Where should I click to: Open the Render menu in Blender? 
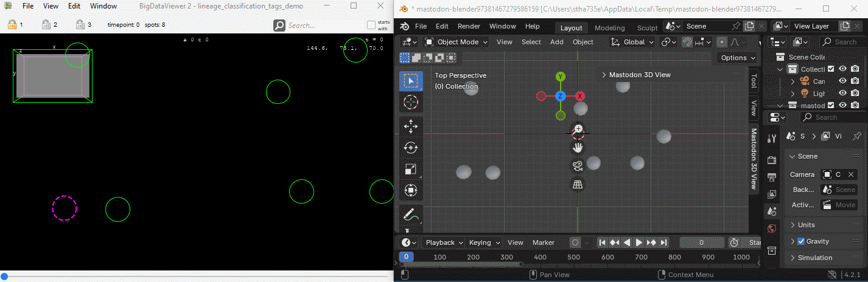click(469, 26)
